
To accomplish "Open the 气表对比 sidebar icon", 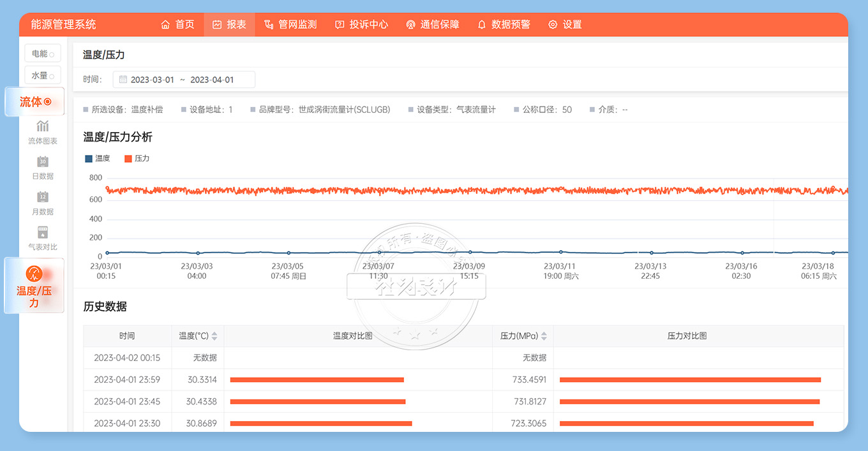I will coord(43,232).
